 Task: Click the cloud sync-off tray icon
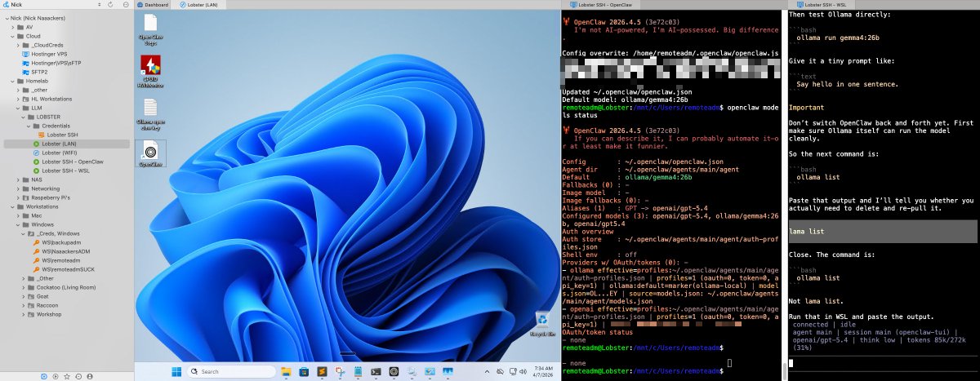point(500,372)
